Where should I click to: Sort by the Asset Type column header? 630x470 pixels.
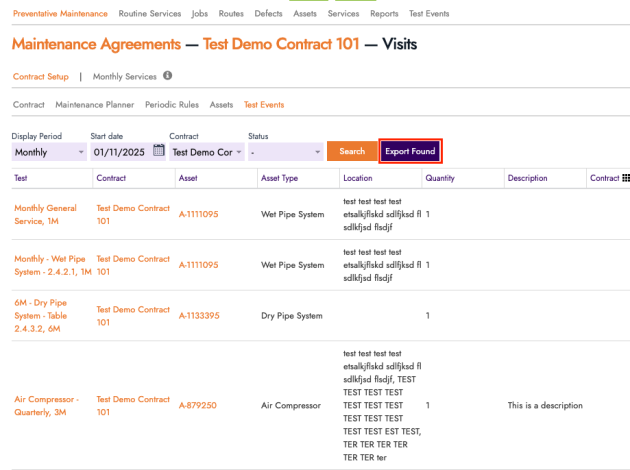279,178
